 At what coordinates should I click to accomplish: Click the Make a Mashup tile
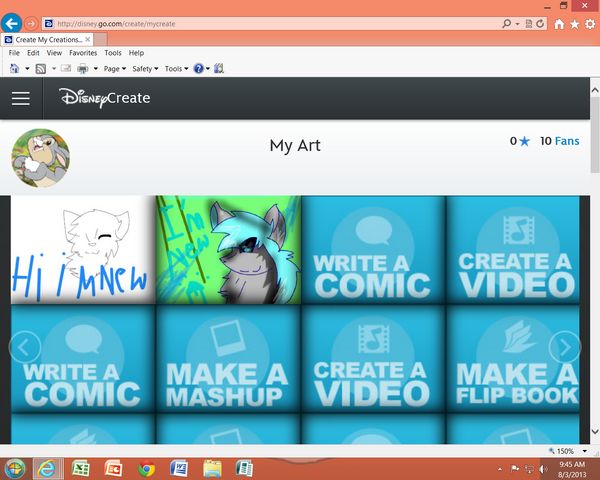228,359
